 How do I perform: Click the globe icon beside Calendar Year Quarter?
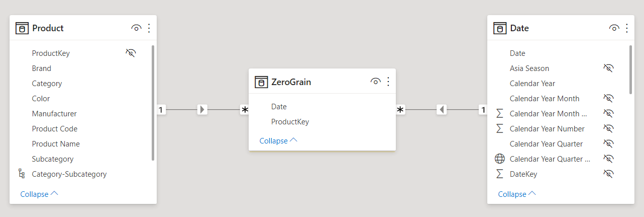[x=499, y=159]
